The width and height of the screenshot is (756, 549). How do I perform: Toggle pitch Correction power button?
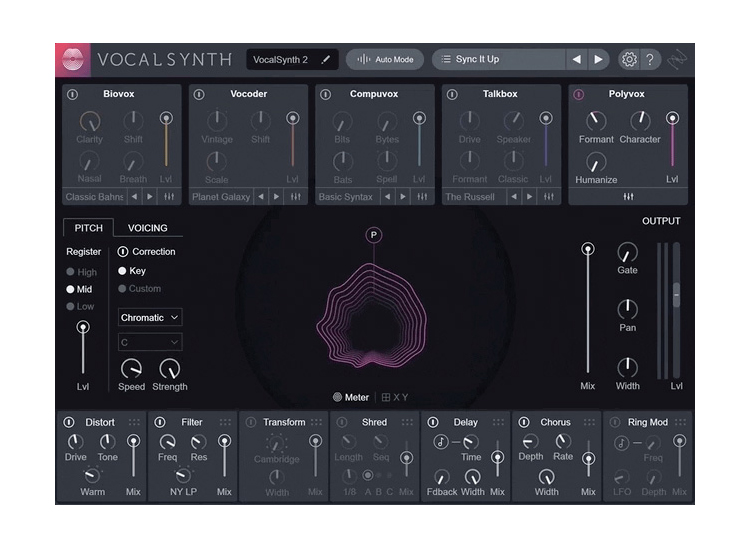coord(123,252)
